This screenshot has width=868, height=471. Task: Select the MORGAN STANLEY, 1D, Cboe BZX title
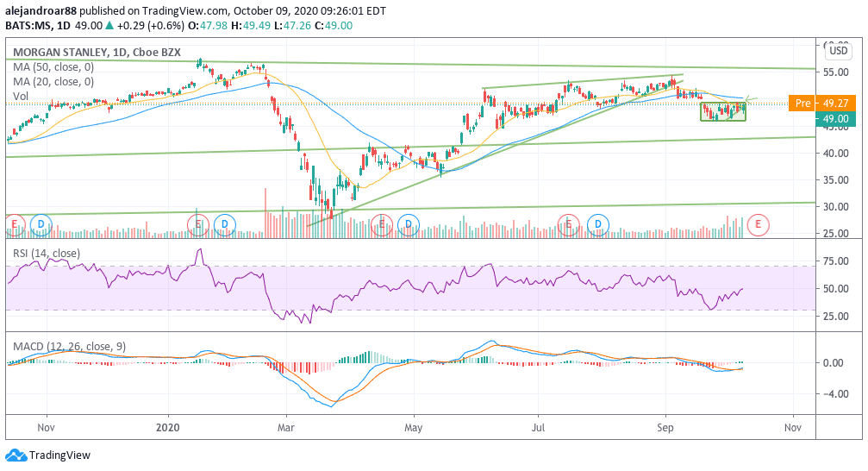coord(97,52)
